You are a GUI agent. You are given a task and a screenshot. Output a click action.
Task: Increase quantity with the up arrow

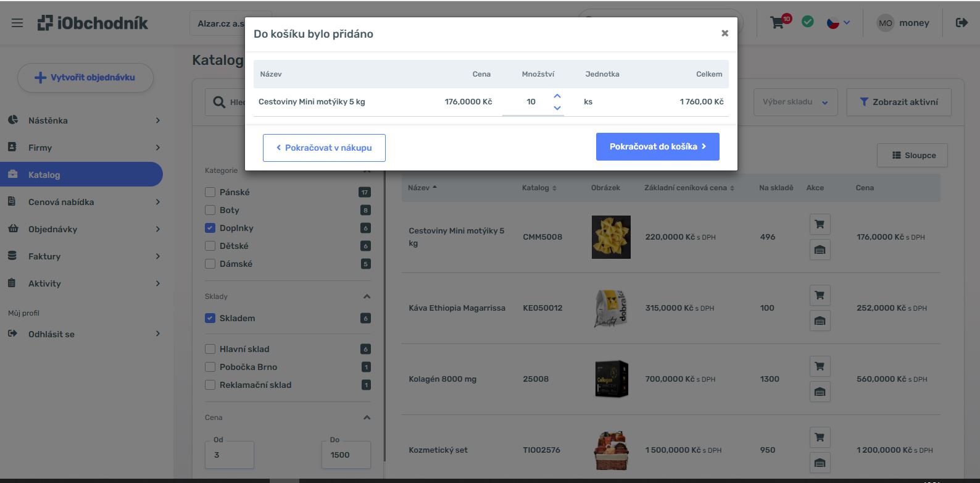click(557, 96)
